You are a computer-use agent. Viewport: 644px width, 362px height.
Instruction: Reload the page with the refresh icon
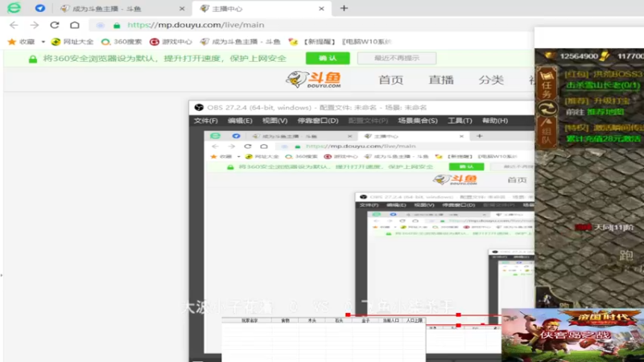[55, 25]
